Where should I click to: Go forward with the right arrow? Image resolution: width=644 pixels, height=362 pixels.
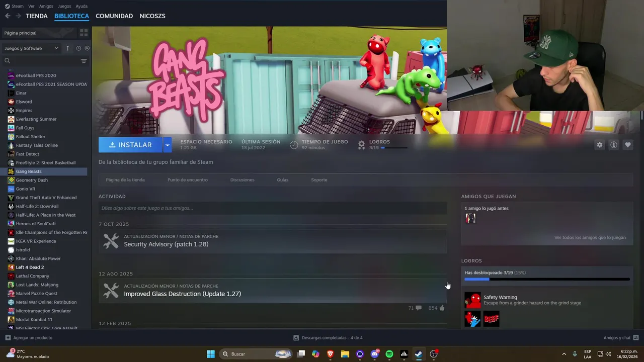click(18, 16)
